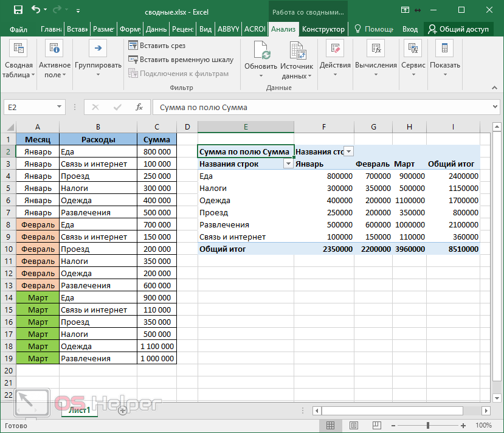Click the Общий доступ share button

coord(459,29)
